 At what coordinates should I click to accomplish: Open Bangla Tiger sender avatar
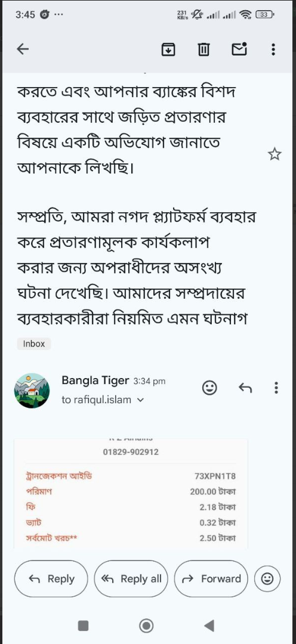pos(32,391)
